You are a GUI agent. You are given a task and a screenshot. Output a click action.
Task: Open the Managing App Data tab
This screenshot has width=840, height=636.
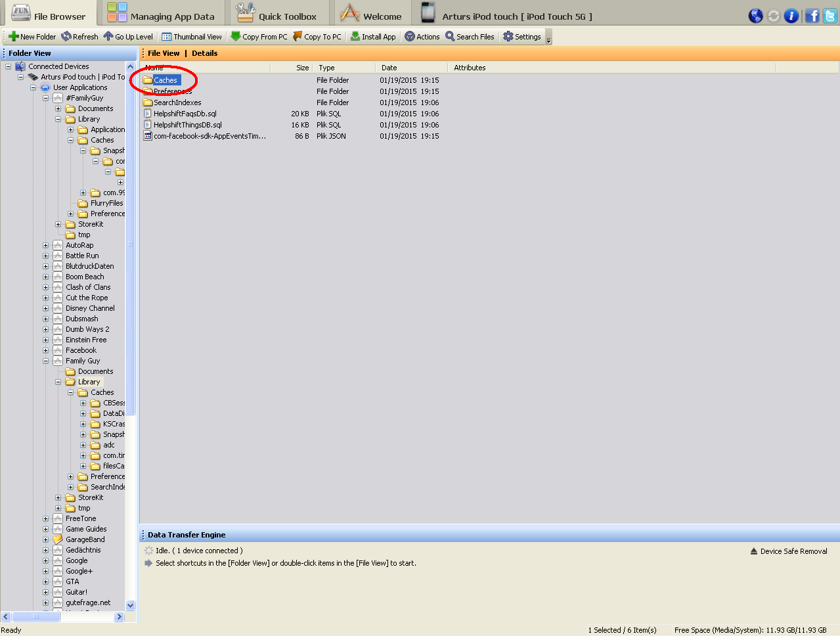(x=161, y=14)
